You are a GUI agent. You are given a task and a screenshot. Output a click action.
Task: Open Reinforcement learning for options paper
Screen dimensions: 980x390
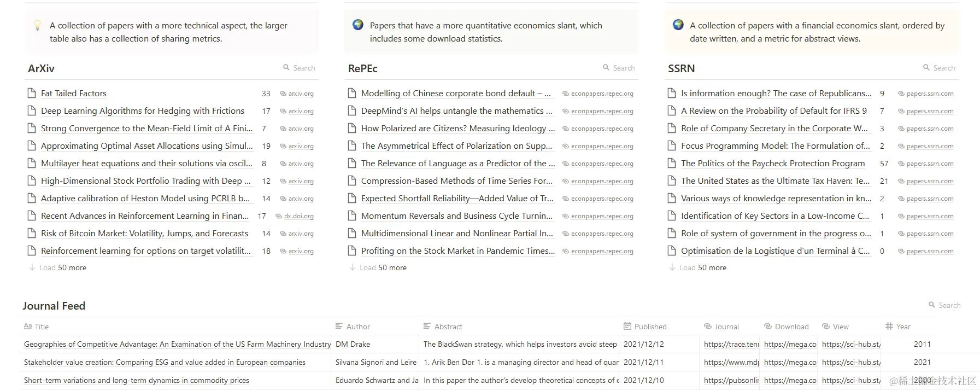click(x=146, y=251)
